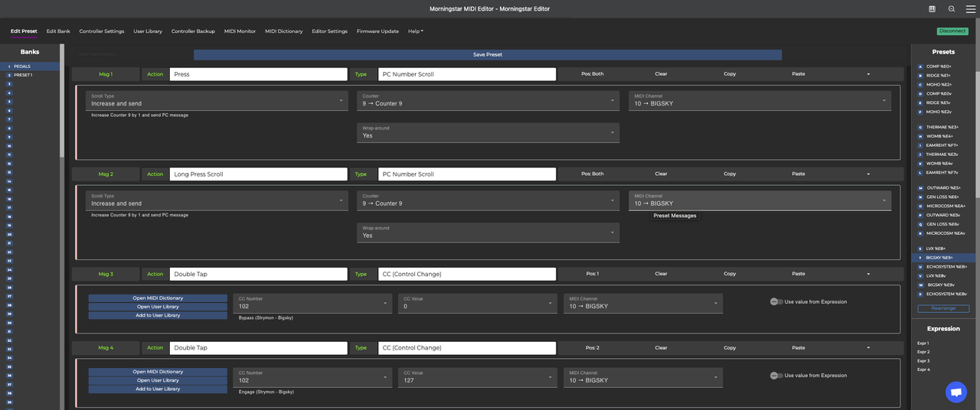Toggle Msg 4 Use value from Expression
The image size is (980, 410).
point(776,376)
